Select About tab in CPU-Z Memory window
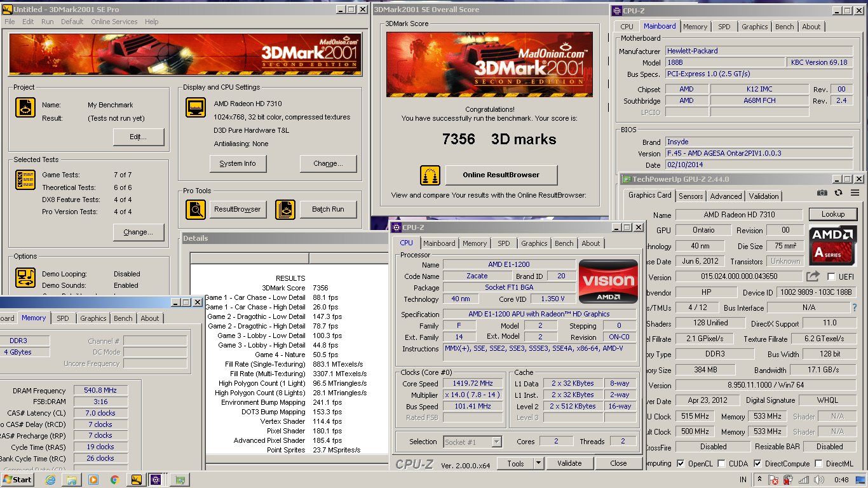Screen dimensions: 868x488 (x=150, y=318)
